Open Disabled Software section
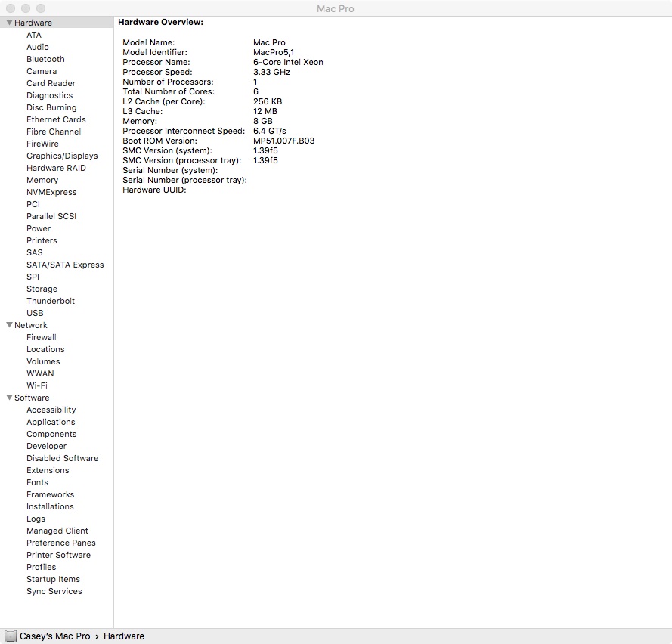This screenshot has width=672, height=644. click(x=62, y=458)
